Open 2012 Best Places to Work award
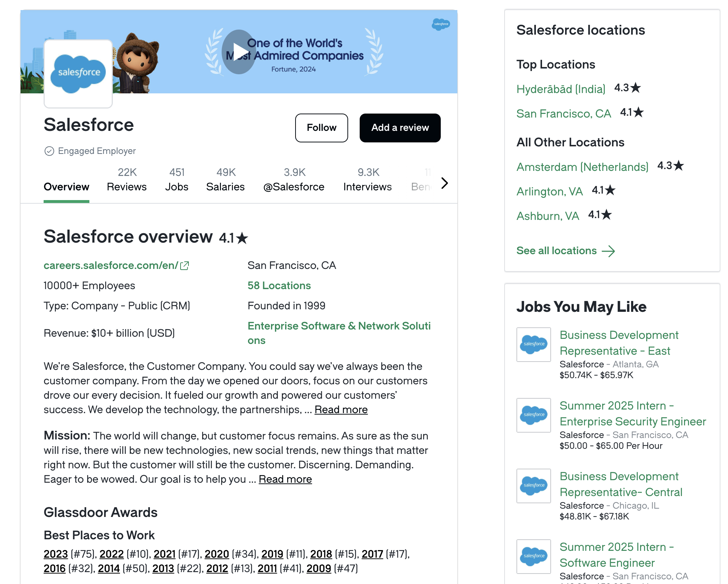Viewport: 728px width, 584px height. [x=217, y=568]
